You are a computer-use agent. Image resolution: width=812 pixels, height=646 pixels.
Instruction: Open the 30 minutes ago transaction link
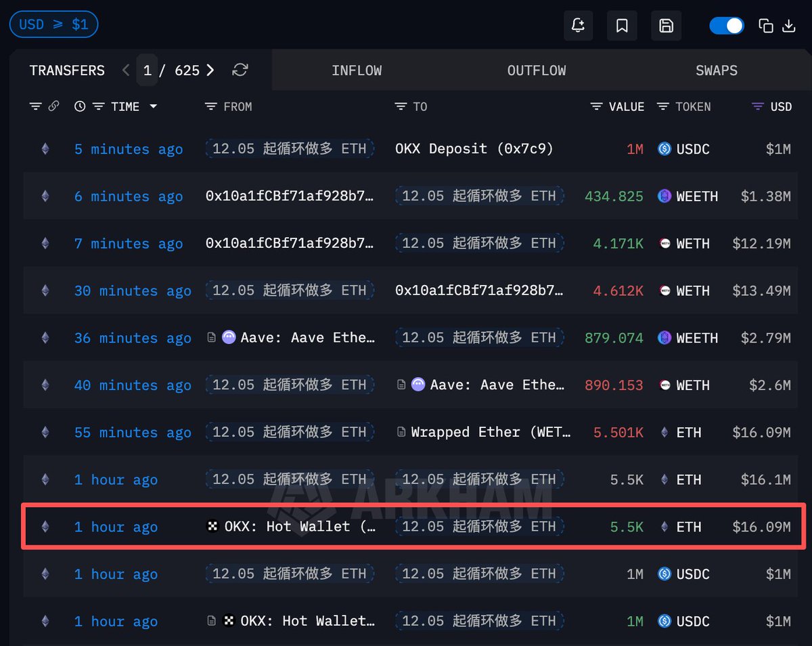pyautogui.click(x=133, y=290)
